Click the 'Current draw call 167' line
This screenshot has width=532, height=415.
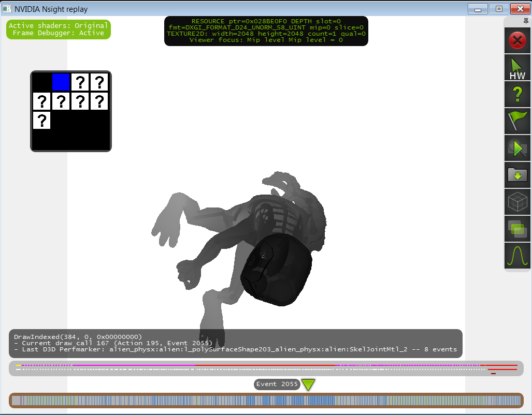113,343
